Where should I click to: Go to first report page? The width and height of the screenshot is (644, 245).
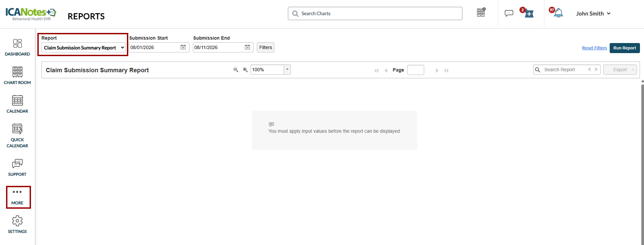[376, 70]
